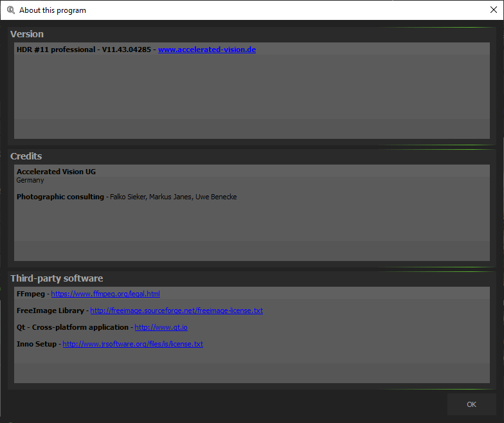
Task: Click the Qt - Cross-platform application label
Action: click(72, 327)
